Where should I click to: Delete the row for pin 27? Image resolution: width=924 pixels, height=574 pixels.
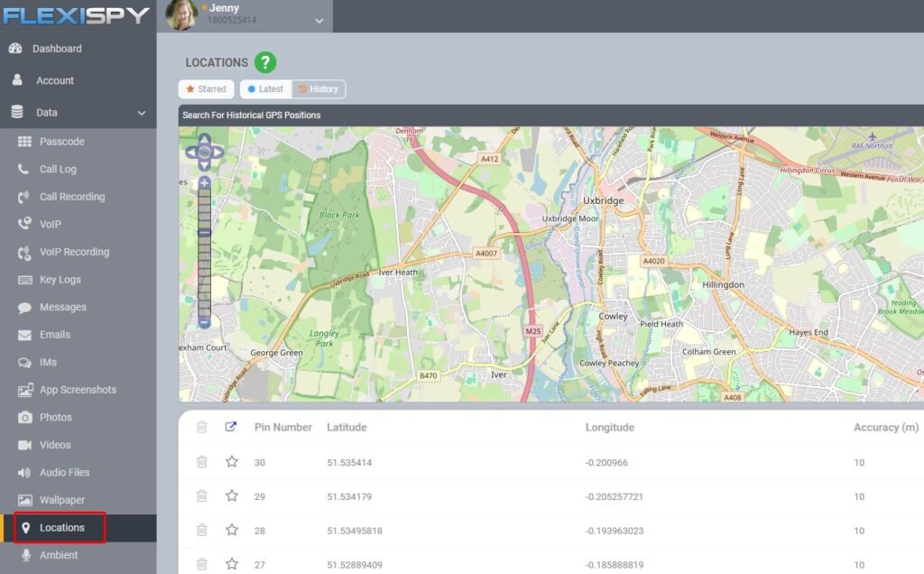coord(201,564)
